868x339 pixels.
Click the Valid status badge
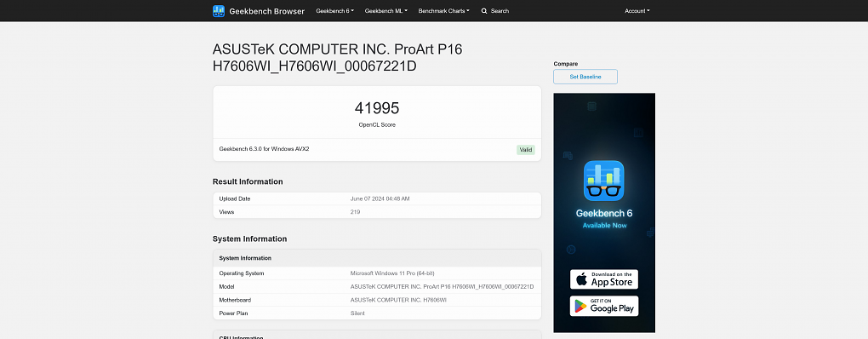click(x=526, y=150)
